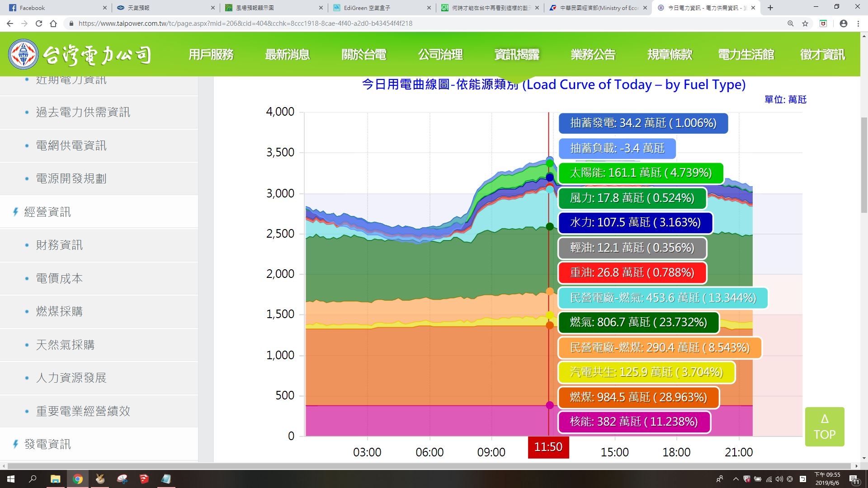Open the 規章條款 menu
This screenshot has width=868, height=488.
pyautogui.click(x=670, y=55)
